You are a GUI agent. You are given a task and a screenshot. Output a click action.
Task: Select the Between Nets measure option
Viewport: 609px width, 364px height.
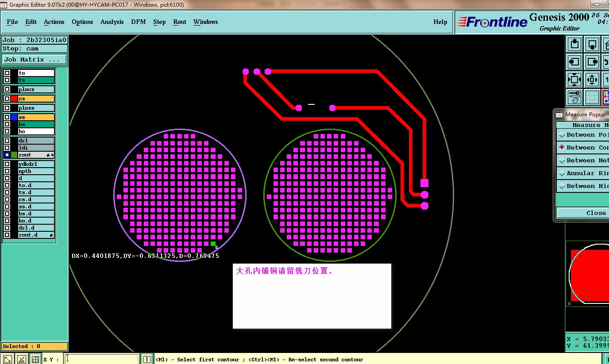[582, 161]
